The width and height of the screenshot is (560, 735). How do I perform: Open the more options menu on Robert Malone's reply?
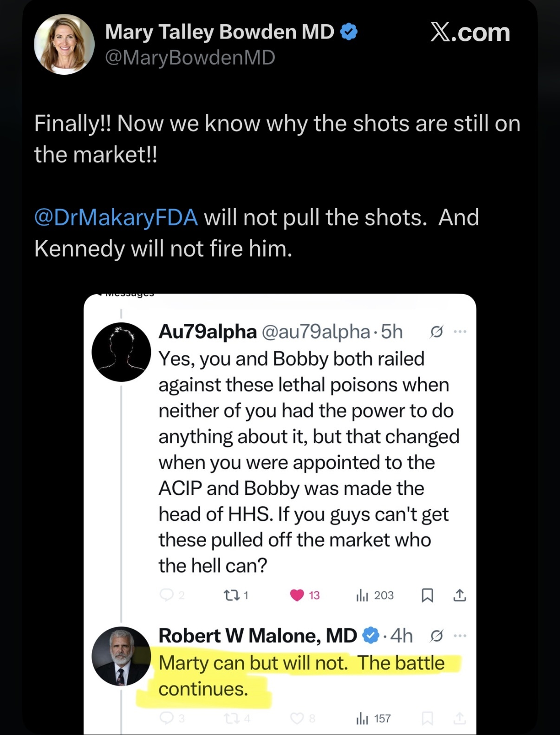coord(460,635)
